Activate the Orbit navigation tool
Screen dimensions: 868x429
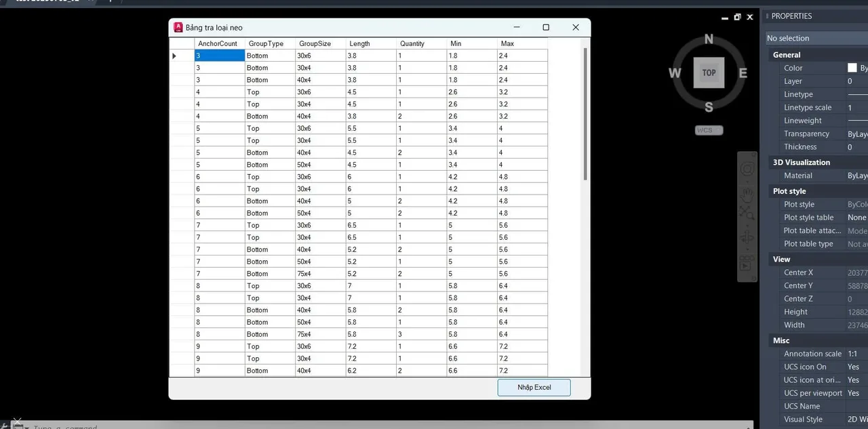click(x=747, y=237)
